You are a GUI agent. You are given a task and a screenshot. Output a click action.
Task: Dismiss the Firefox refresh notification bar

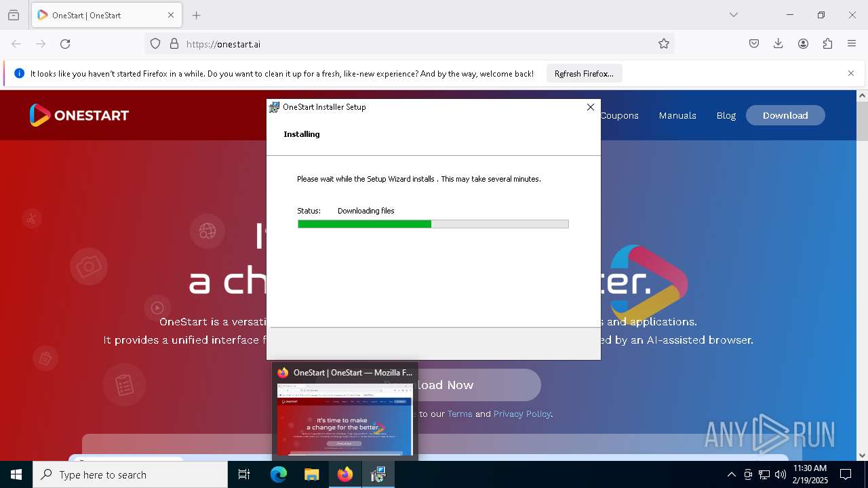click(x=851, y=74)
